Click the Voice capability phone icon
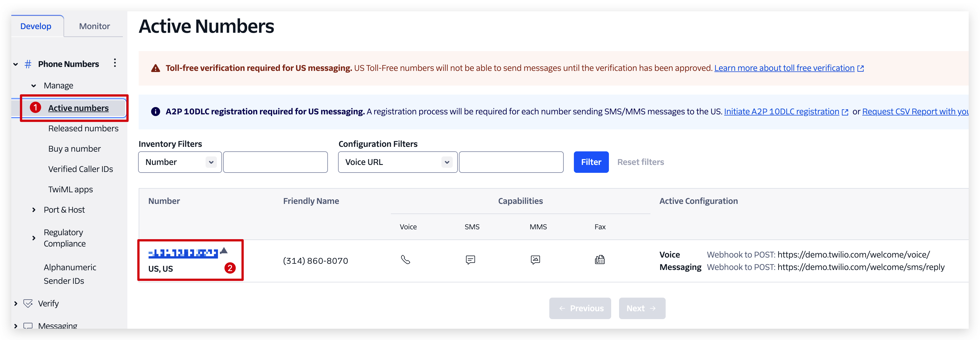 point(405,260)
